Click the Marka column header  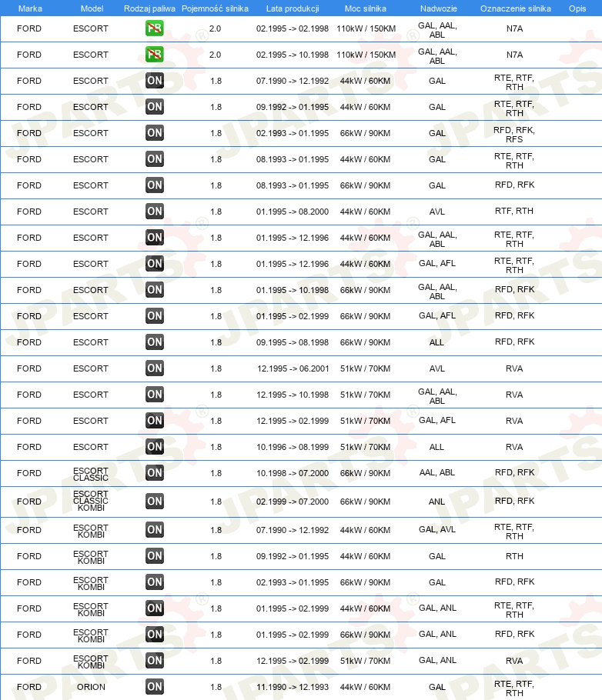[x=30, y=8]
